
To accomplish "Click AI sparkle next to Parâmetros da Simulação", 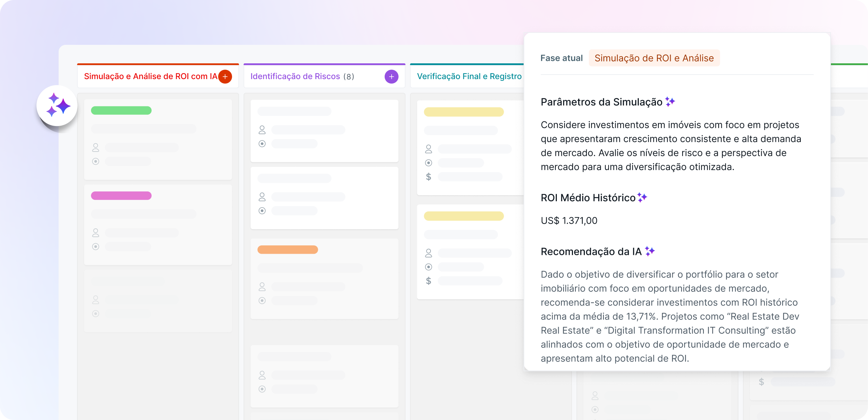I will 670,102.
